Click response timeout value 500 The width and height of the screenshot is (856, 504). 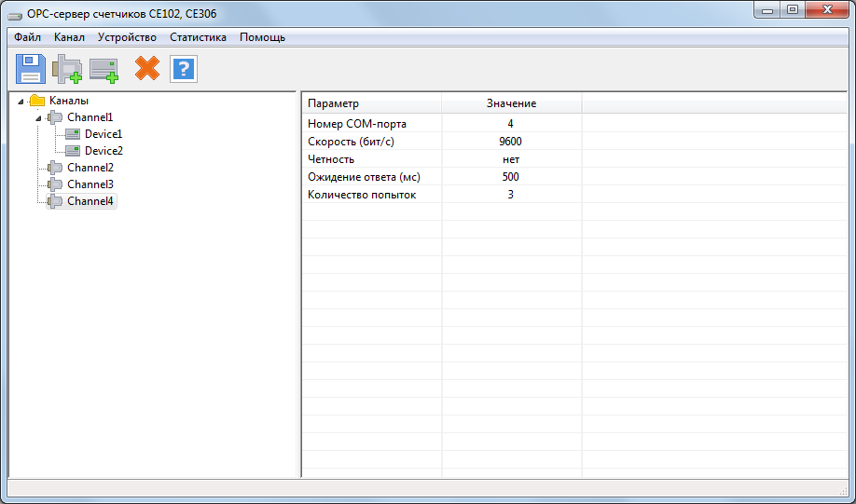(x=510, y=177)
